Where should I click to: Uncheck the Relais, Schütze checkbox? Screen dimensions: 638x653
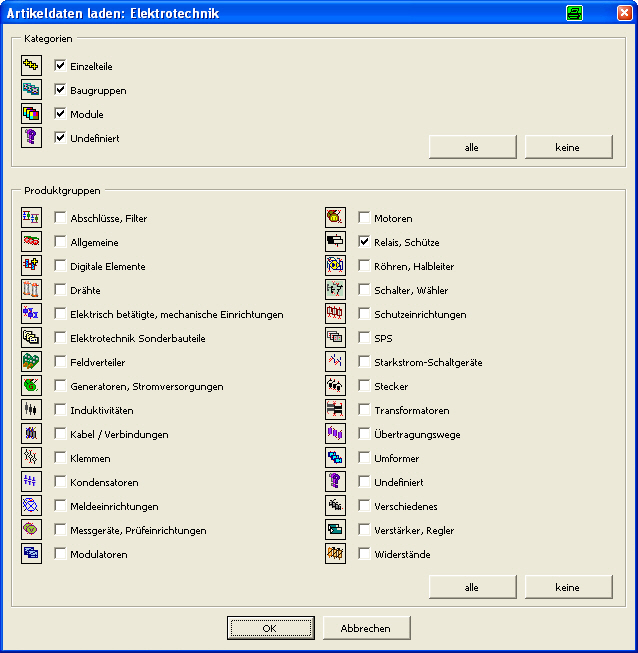click(x=364, y=242)
